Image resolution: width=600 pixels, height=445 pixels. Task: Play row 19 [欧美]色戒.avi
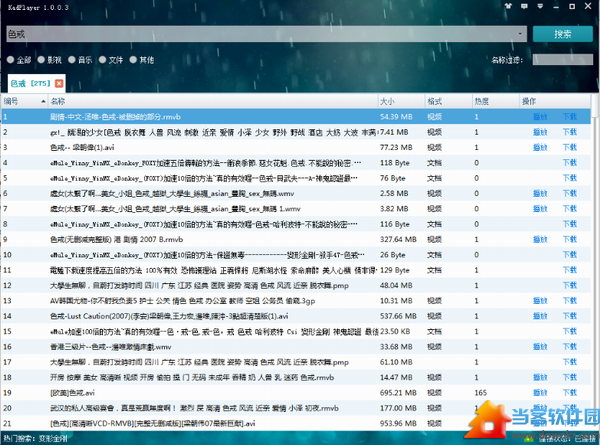click(x=540, y=393)
